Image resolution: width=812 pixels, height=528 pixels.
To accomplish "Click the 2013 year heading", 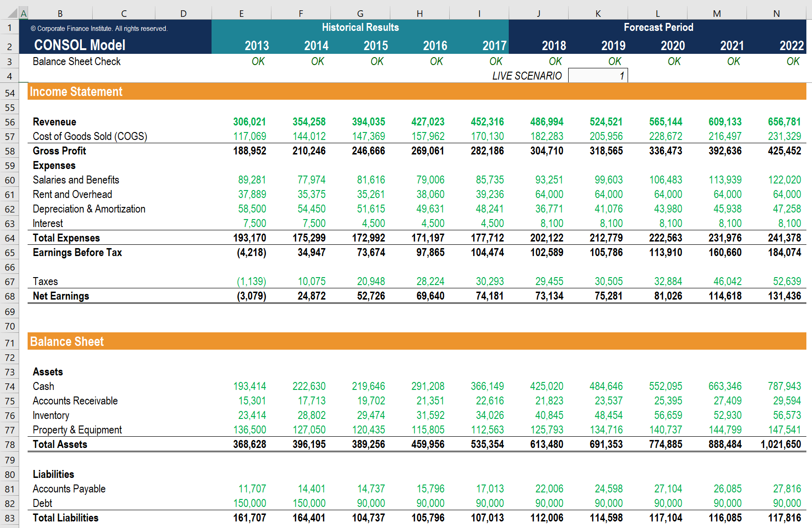I will [256, 45].
